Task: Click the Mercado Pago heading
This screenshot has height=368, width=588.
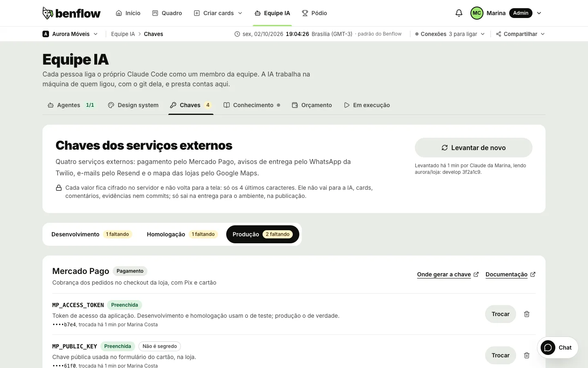Action: (81, 271)
